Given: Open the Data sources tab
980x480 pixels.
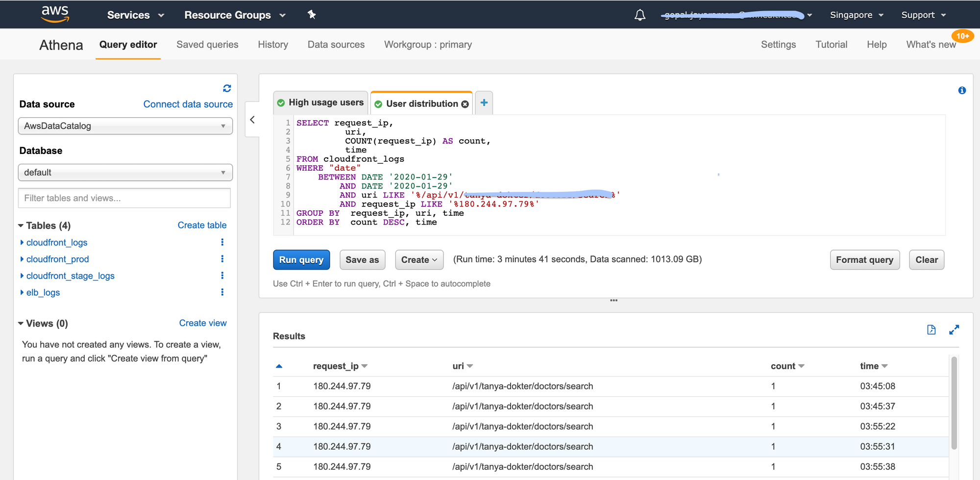Looking at the screenshot, I should [336, 45].
